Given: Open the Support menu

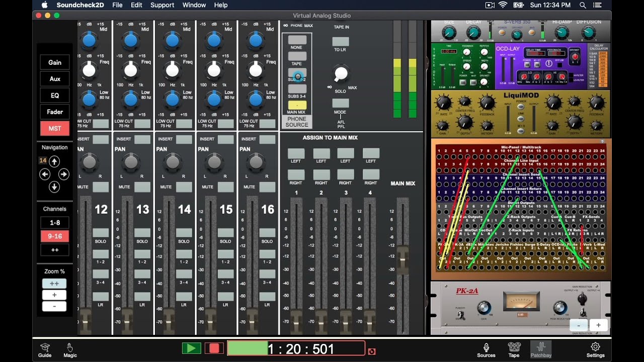Looking at the screenshot, I should [162, 5].
